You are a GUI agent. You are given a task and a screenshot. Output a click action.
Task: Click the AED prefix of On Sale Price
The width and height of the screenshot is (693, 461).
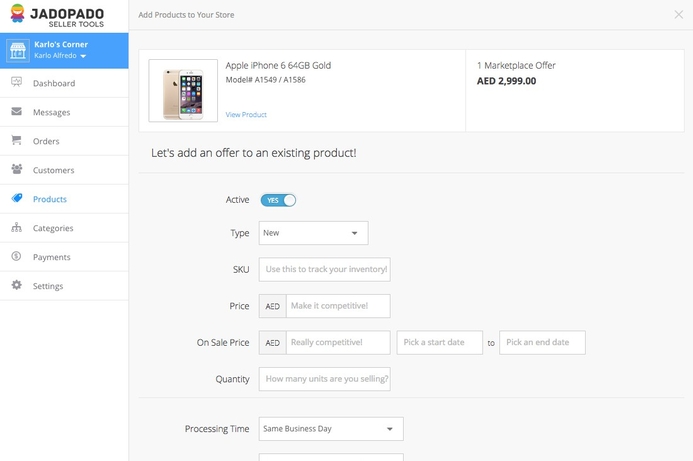pos(273,343)
